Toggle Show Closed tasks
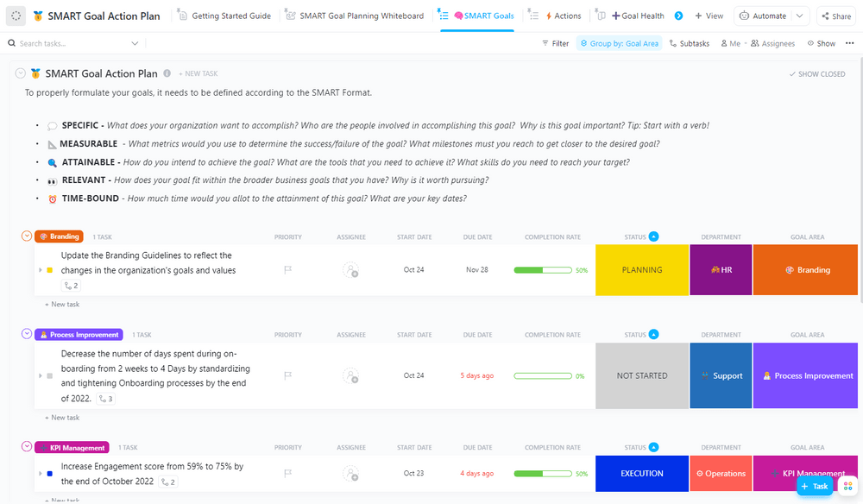Viewport: 863px width, 504px height. click(x=817, y=74)
